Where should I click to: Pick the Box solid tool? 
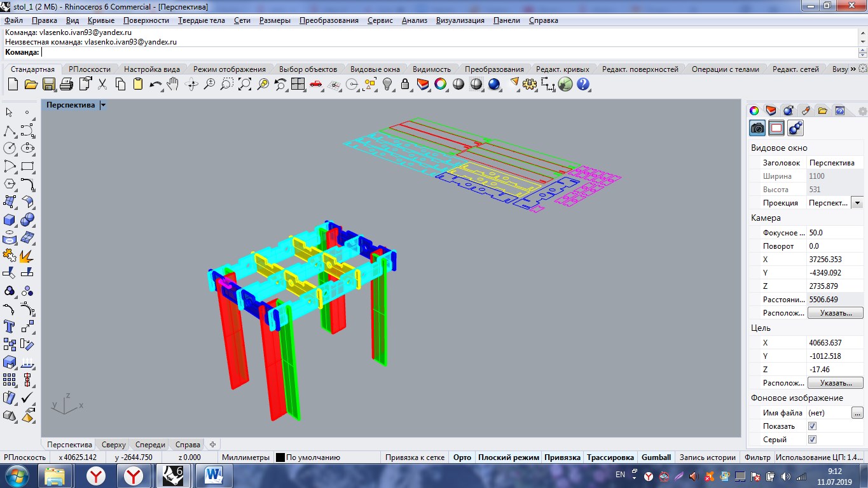point(10,220)
